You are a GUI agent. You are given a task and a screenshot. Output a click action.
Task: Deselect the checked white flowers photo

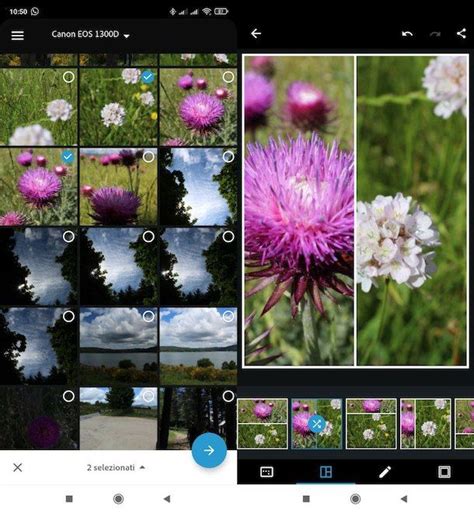148,77
